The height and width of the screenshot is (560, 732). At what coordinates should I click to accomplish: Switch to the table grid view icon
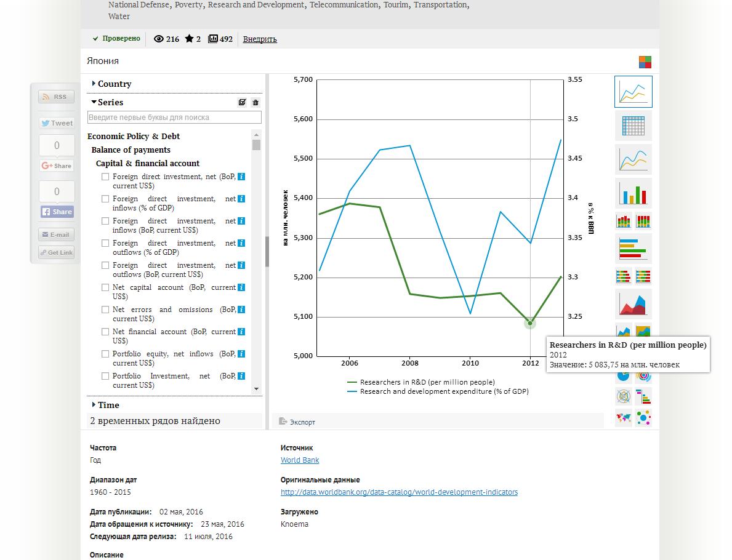tap(633, 126)
